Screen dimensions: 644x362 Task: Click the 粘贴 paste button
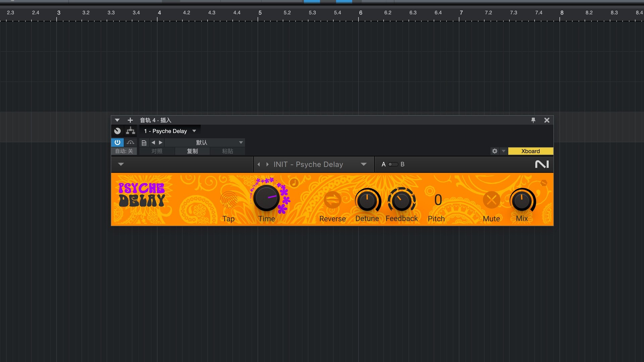click(227, 151)
